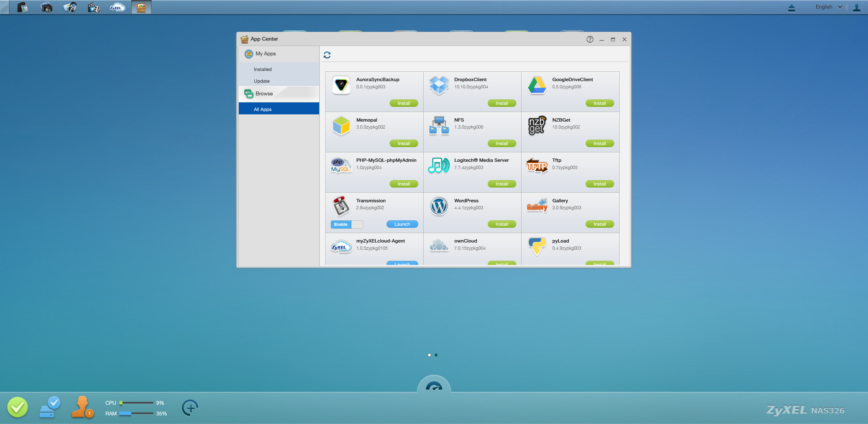This screenshot has width=868, height=424.
Task: Install AuroraSyncBackup
Action: [x=404, y=103]
